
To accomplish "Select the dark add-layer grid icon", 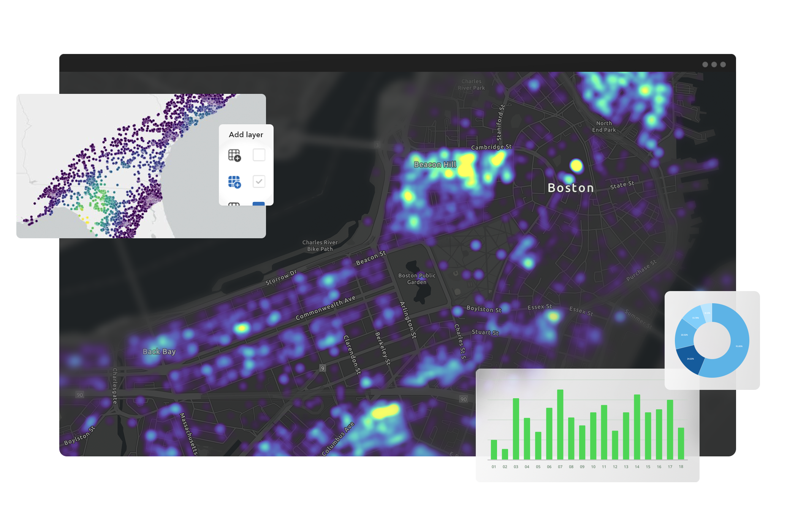I will point(234,155).
